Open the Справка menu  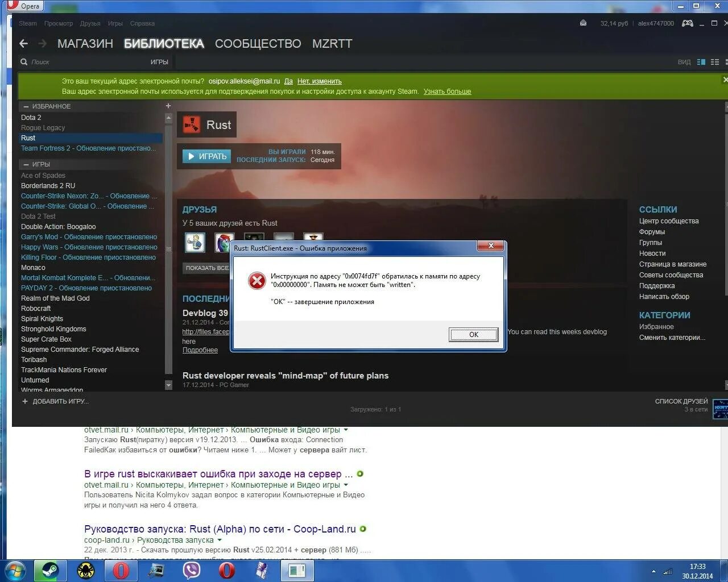(142, 23)
